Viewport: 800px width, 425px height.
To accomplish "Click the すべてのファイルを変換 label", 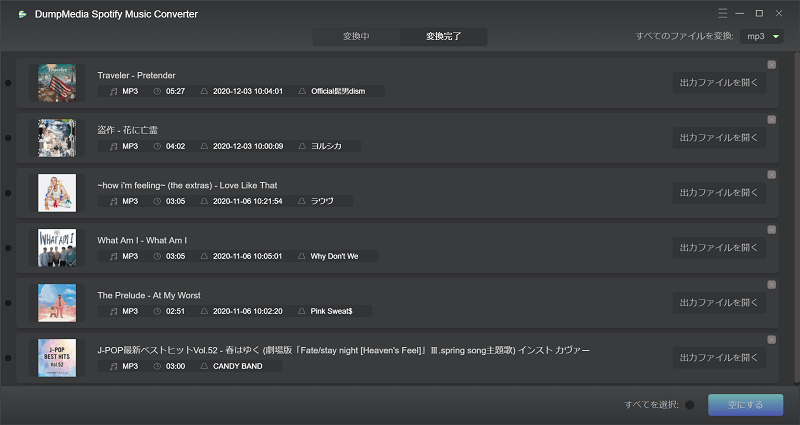I will point(684,36).
